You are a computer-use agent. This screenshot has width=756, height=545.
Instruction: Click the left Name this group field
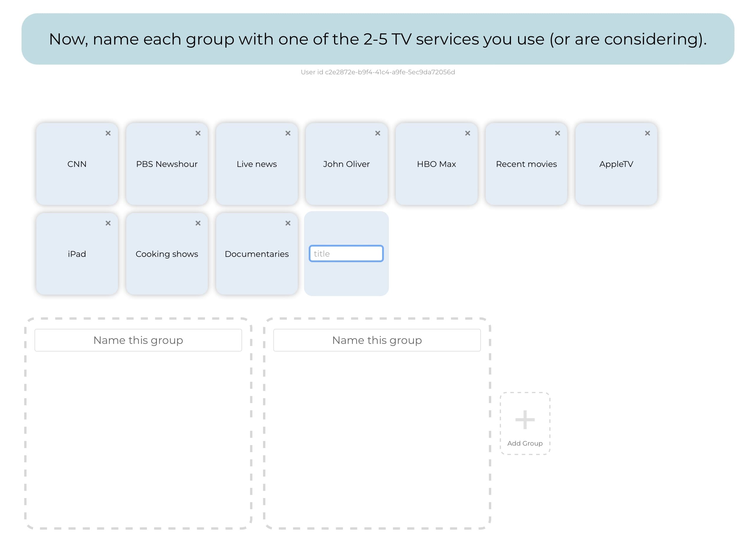[138, 340]
